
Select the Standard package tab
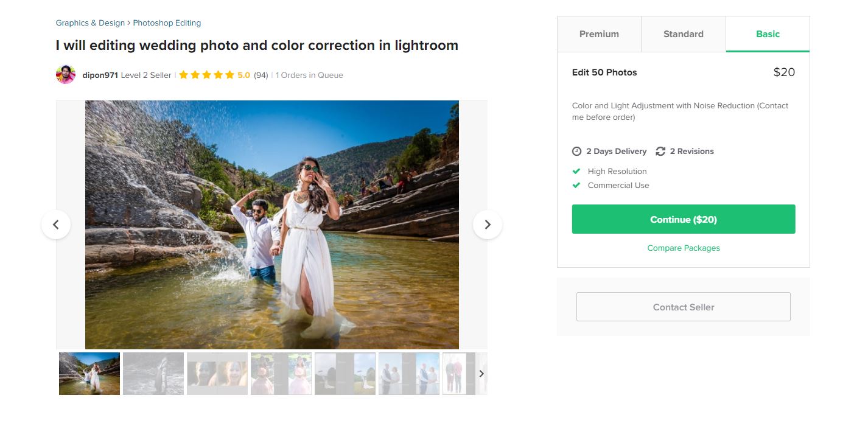click(683, 34)
